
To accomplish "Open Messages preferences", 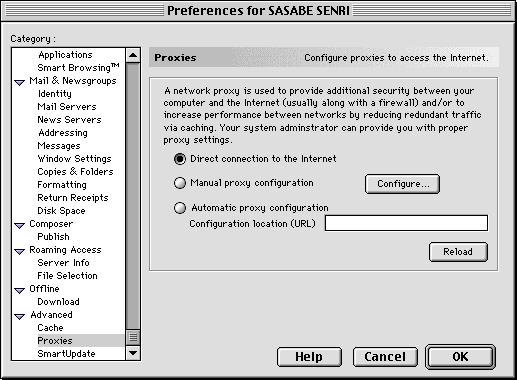I will point(59,146).
